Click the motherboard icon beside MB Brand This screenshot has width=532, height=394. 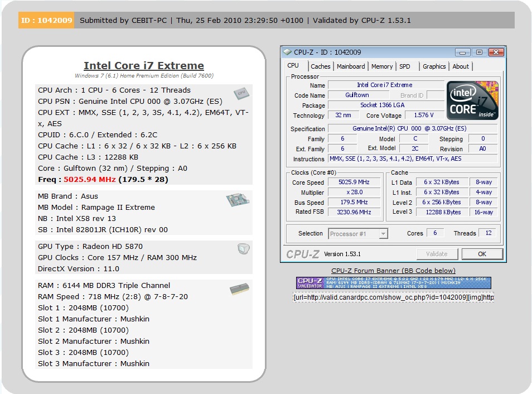(x=238, y=200)
